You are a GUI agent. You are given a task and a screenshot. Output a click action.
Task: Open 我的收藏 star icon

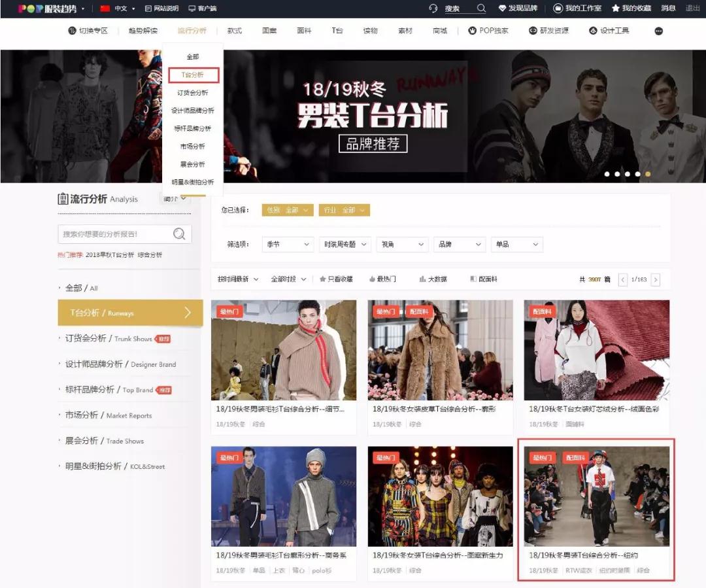coord(616,8)
